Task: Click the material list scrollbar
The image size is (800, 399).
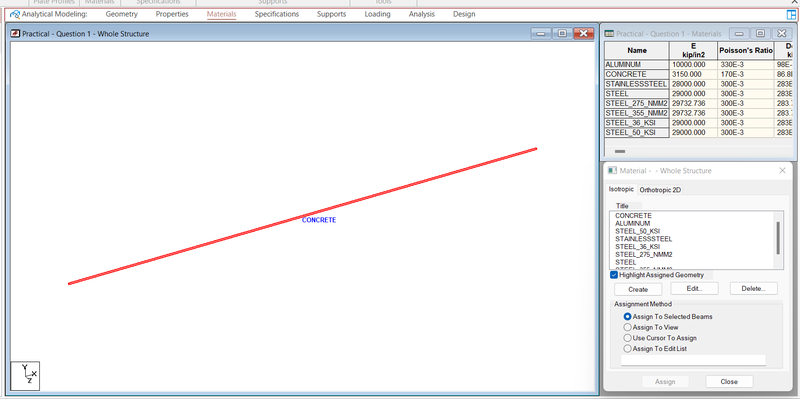Action: click(778, 238)
